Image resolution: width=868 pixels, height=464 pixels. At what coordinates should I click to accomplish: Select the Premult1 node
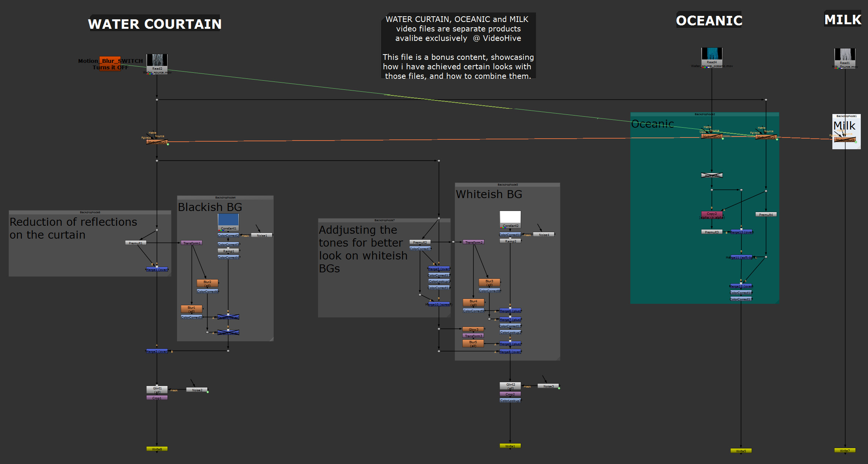click(136, 243)
